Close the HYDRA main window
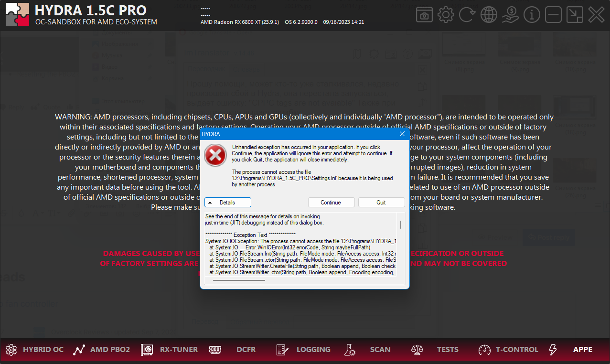 (x=596, y=15)
